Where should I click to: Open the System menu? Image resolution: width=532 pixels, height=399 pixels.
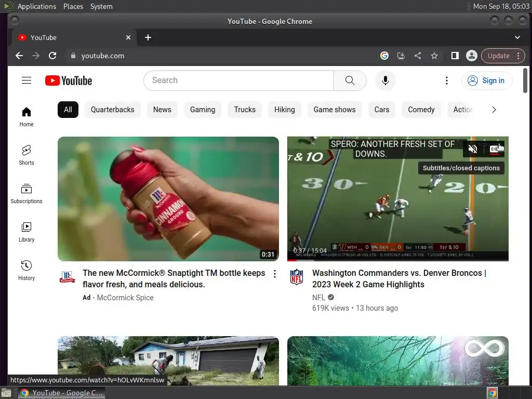(101, 6)
